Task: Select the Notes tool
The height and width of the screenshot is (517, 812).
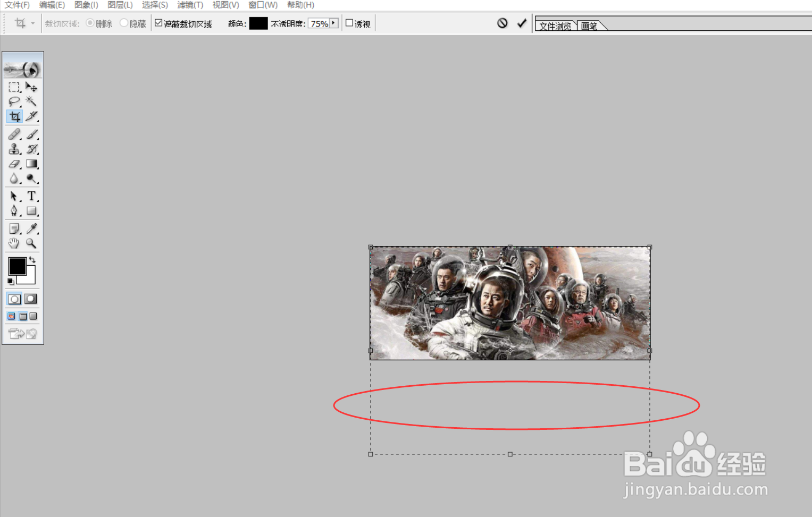Action: pos(14,228)
